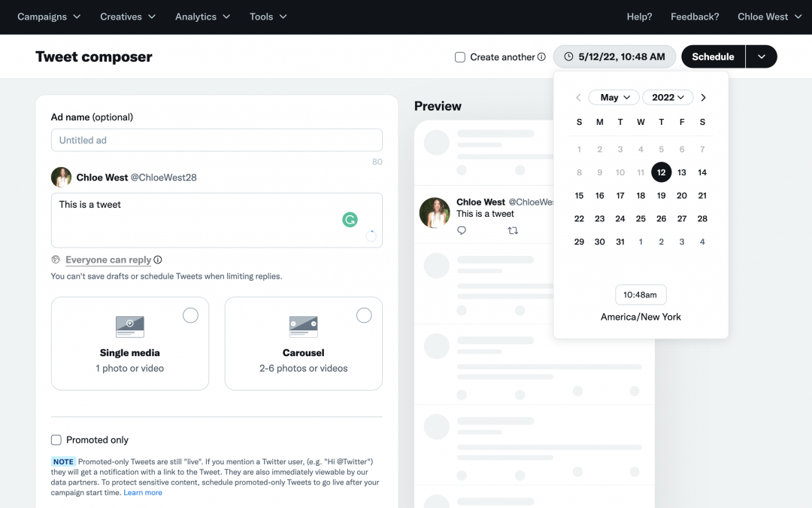Image resolution: width=812 pixels, height=508 pixels.
Task: Select May 22 in the calendar
Action: point(579,219)
